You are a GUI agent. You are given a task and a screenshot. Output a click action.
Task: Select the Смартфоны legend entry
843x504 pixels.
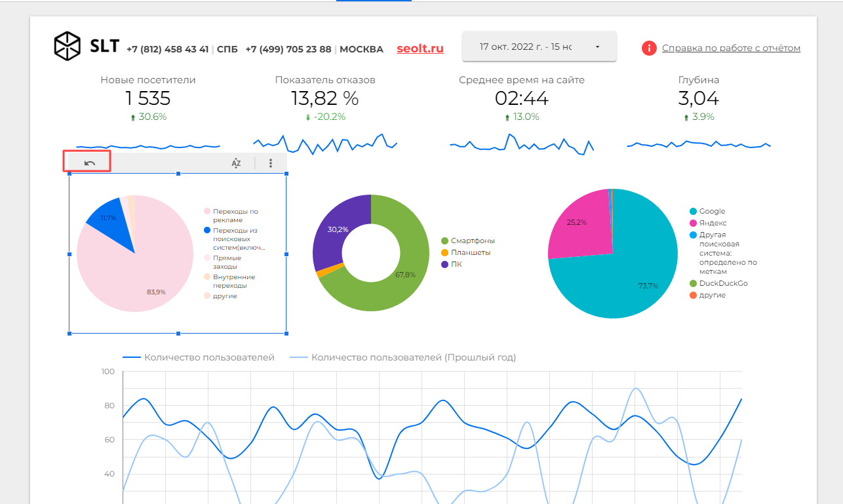click(468, 241)
